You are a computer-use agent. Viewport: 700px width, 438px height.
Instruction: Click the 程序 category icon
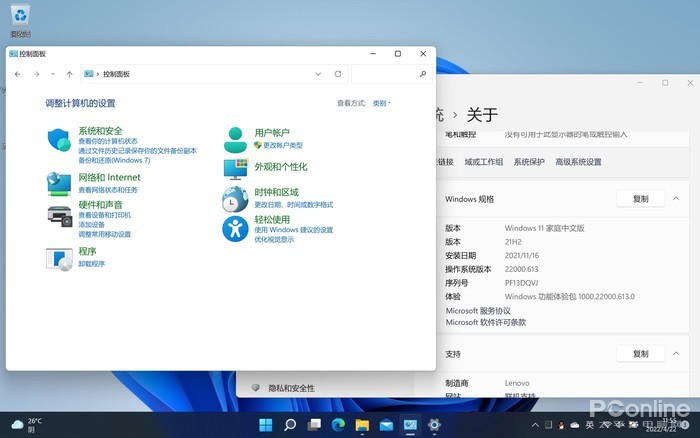[60, 257]
